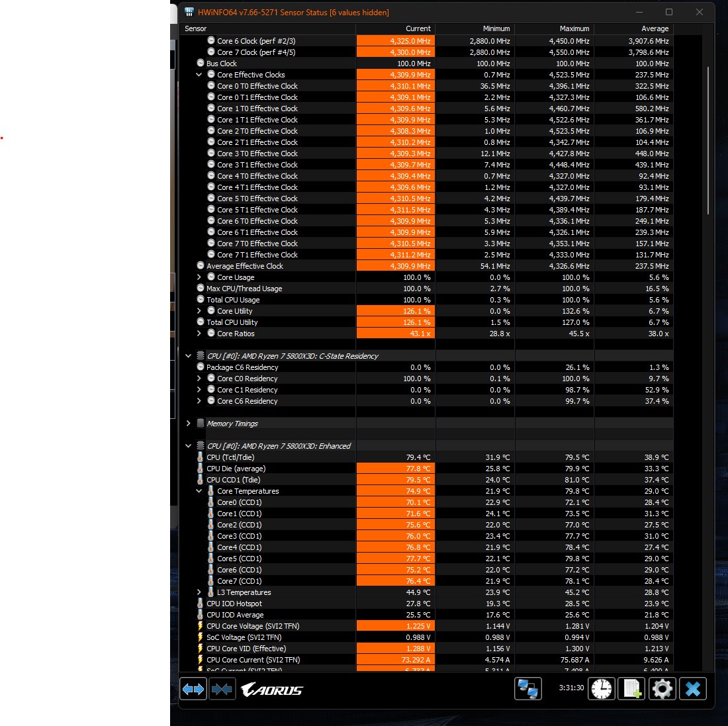
Task: Click the AORUS logo
Action: [272, 690]
